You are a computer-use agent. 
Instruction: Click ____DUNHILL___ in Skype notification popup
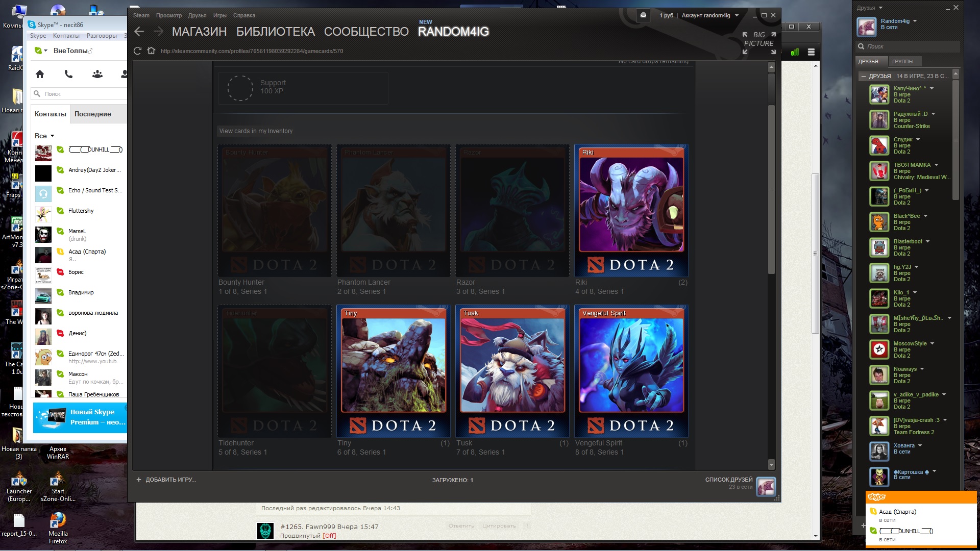[x=906, y=531]
